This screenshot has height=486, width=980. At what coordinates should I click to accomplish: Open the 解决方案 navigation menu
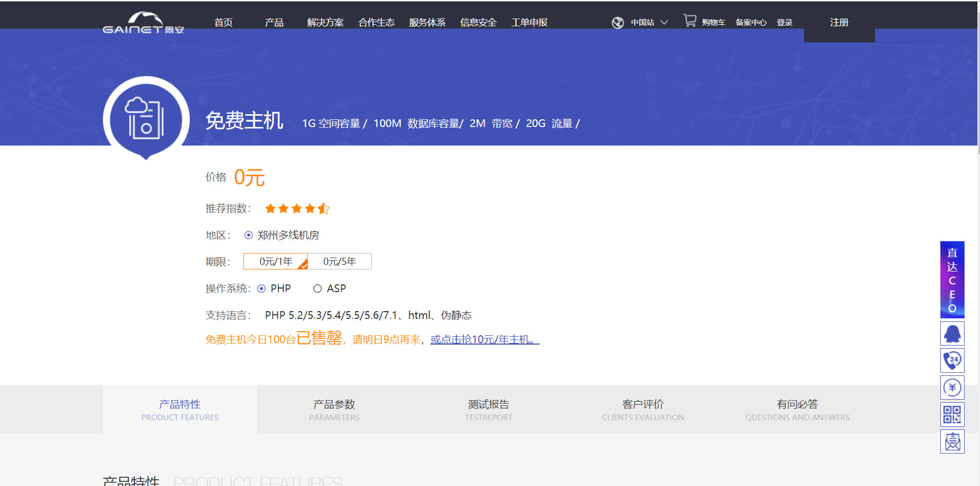pos(325,23)
